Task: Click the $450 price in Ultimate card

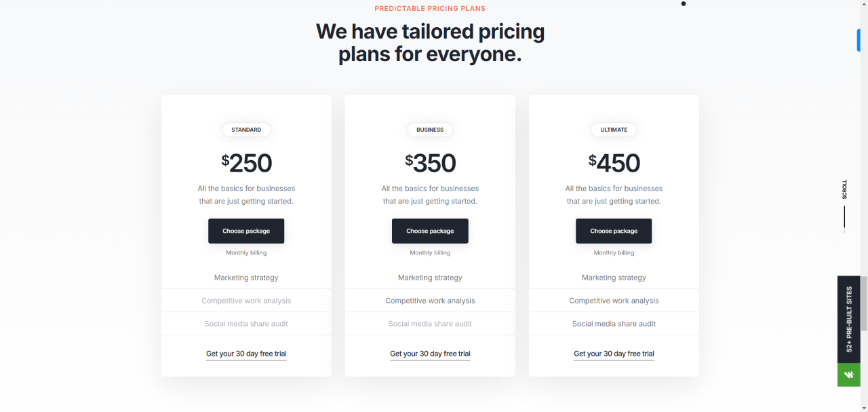Action: 614,163
